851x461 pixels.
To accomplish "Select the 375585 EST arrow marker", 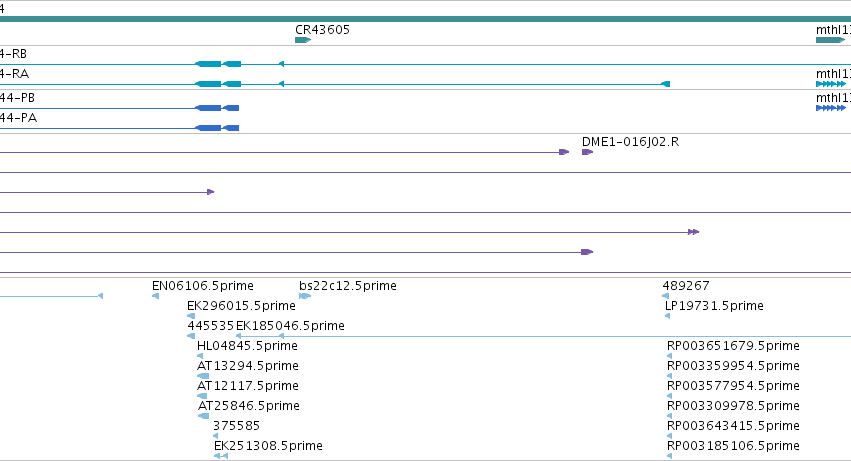I will coord(215,436).
